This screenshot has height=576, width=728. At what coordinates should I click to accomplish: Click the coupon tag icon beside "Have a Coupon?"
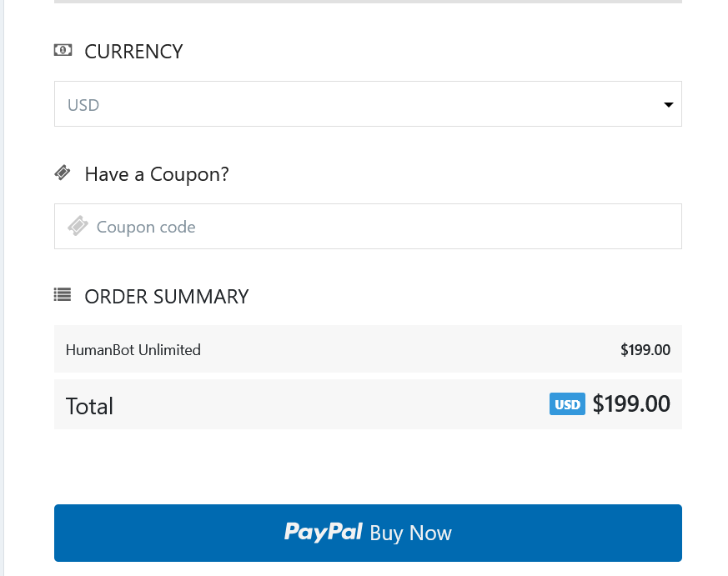coord(63,172)
